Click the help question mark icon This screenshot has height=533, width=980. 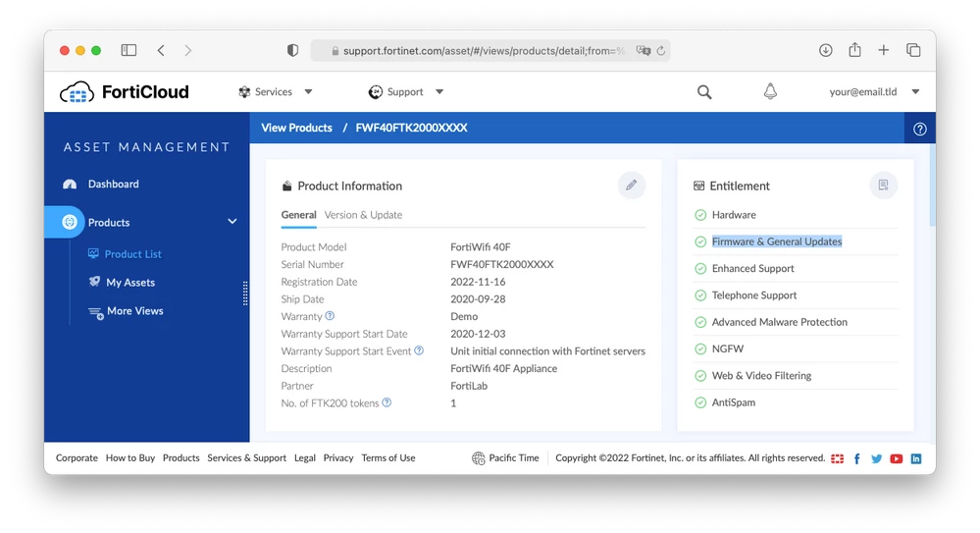(x=919, y=129)
